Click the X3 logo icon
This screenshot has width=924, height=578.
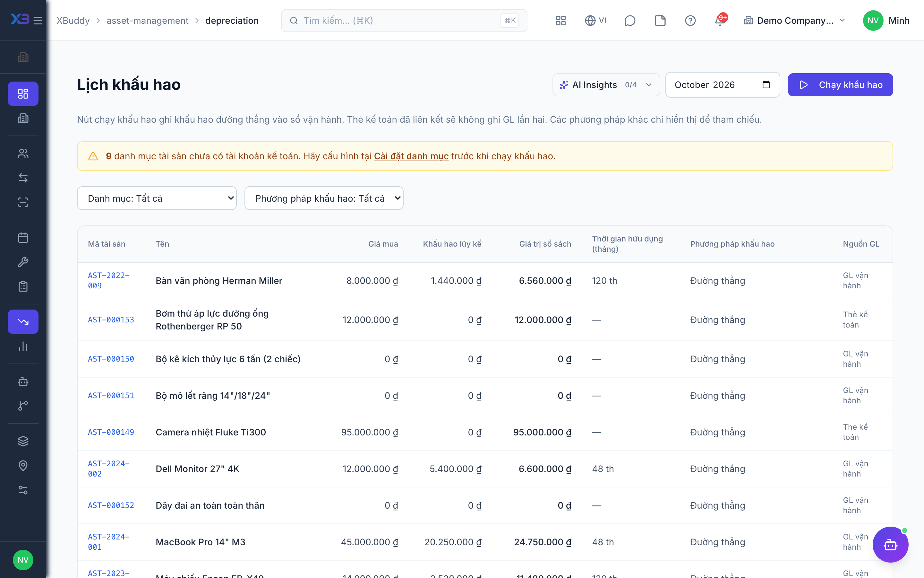(x=20, y=19)
